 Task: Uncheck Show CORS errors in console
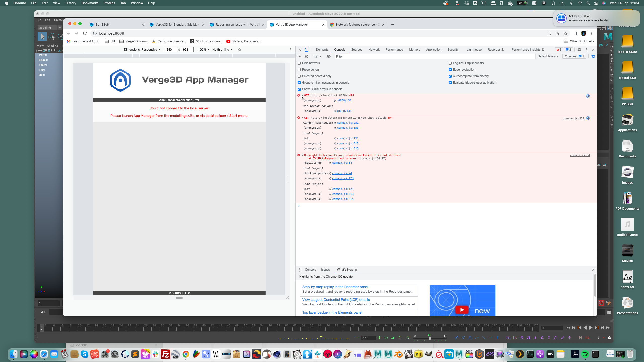pos(299,89)
